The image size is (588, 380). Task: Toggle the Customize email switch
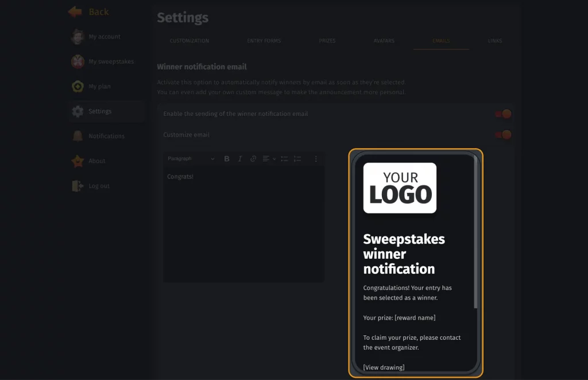[x=503, y=135]
